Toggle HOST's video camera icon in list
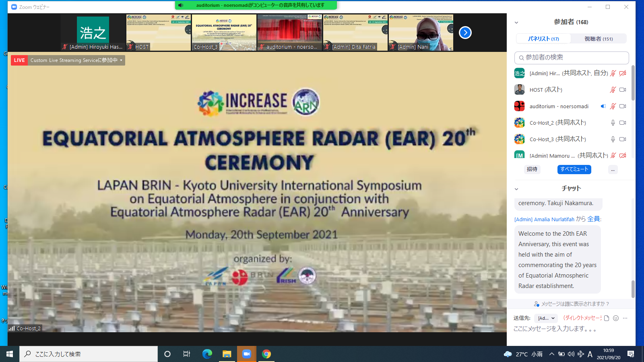The image size is (644, 362). (x=623, y=90)
